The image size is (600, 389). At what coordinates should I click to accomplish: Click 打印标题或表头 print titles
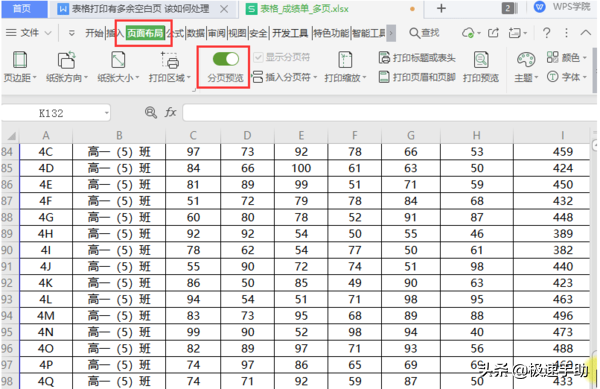tap(417, 58)
